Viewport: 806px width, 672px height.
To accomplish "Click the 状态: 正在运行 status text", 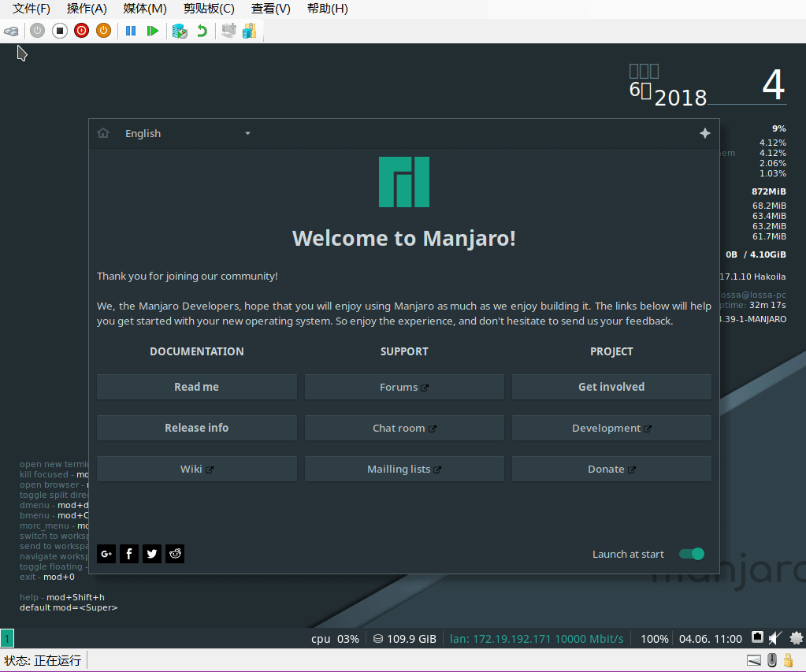I will tap(43, 660).
